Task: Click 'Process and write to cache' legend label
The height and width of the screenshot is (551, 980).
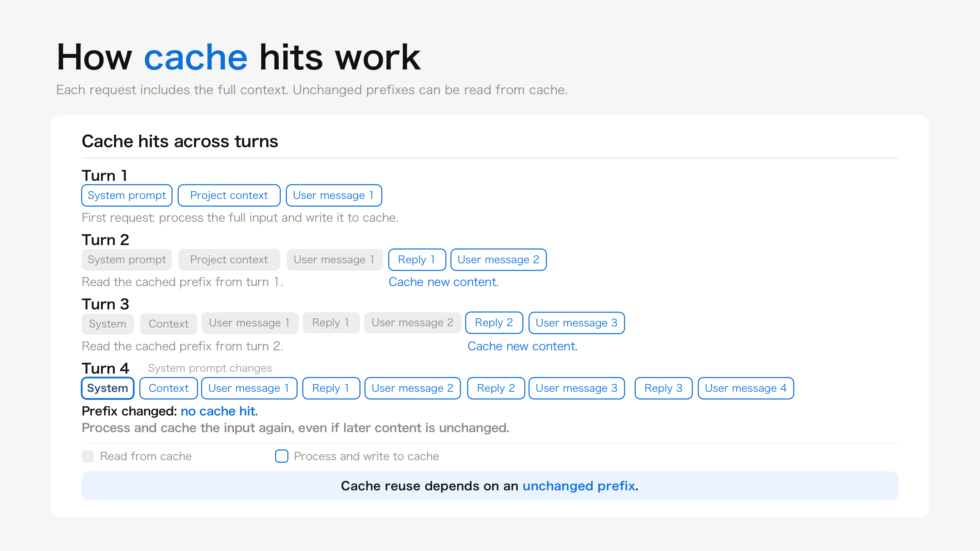Action: 366,456
